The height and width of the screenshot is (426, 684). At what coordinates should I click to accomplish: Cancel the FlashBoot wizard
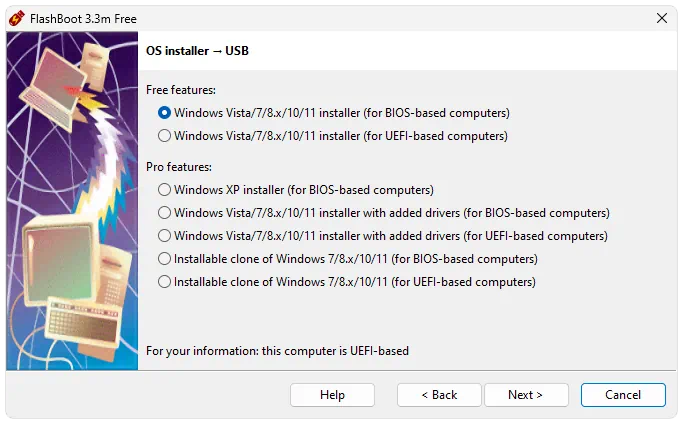click(623, 395)
